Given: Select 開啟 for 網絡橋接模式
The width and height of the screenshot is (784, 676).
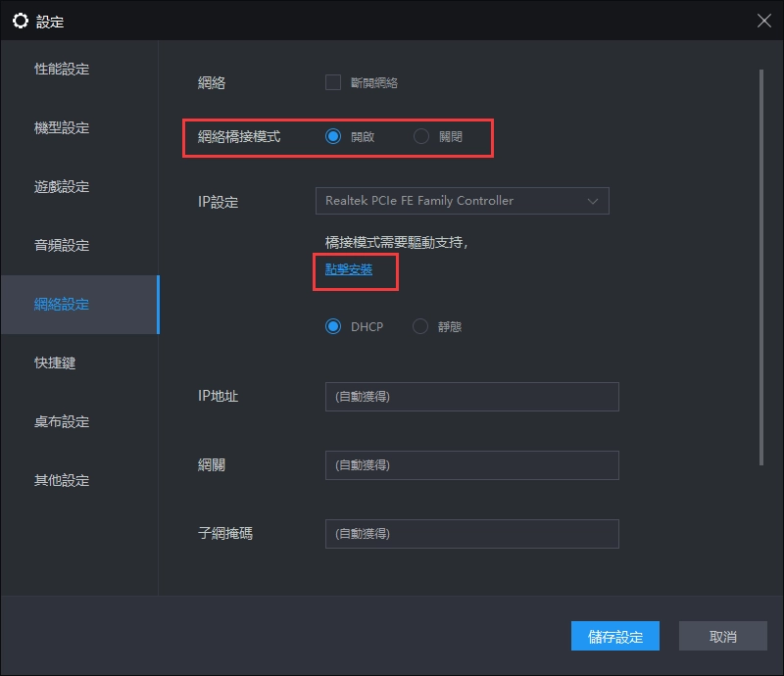Looking at the screenshot, I should [333, 136].
